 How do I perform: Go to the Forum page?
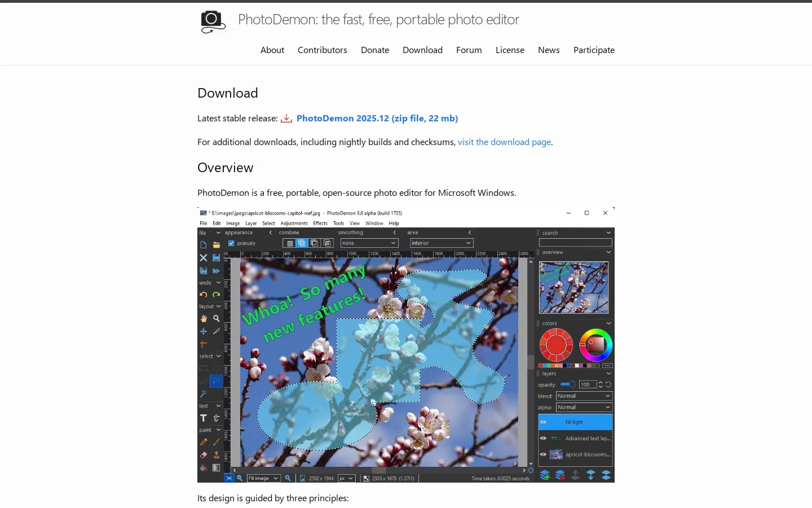pyautogui.click(x=469, y=50)
